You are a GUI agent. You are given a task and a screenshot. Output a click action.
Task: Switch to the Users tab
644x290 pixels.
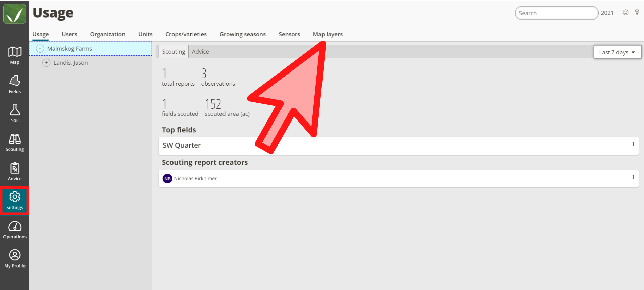click(x=69, y=34)
